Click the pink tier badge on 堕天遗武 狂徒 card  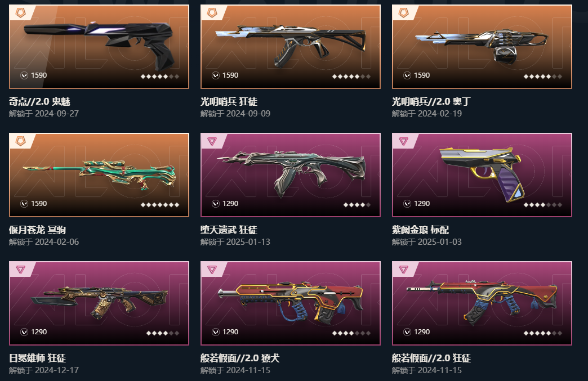click(x=212, y=141)
